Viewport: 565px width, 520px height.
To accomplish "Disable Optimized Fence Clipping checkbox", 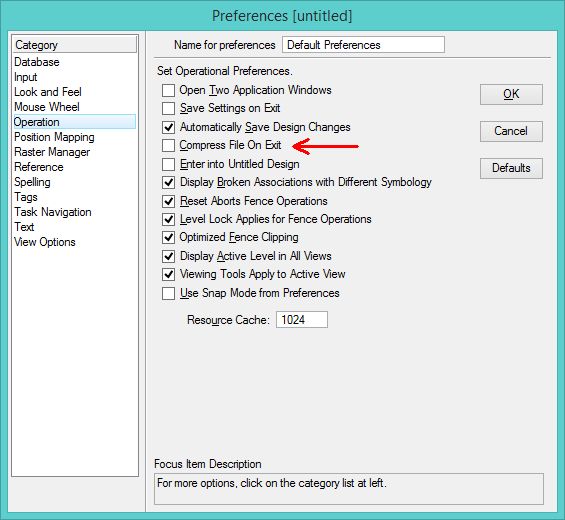I will coord(168,237).
